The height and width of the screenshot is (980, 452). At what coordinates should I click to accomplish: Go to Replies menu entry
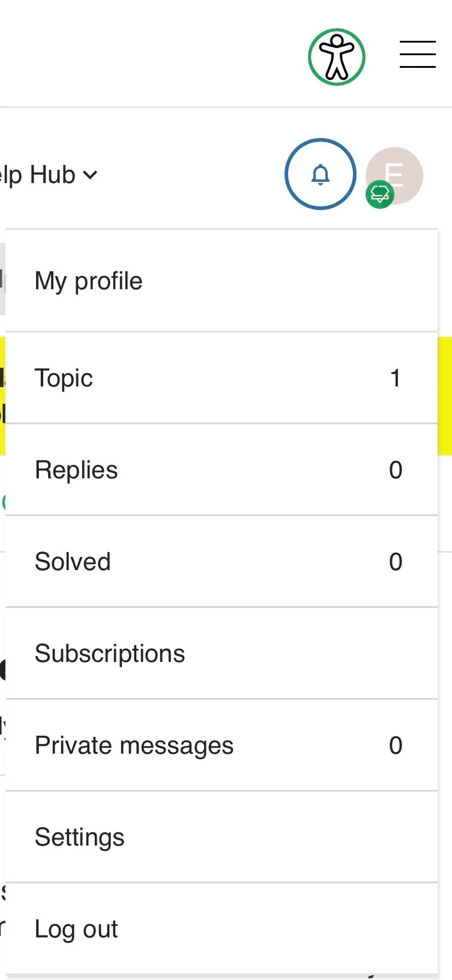(76, 470)
